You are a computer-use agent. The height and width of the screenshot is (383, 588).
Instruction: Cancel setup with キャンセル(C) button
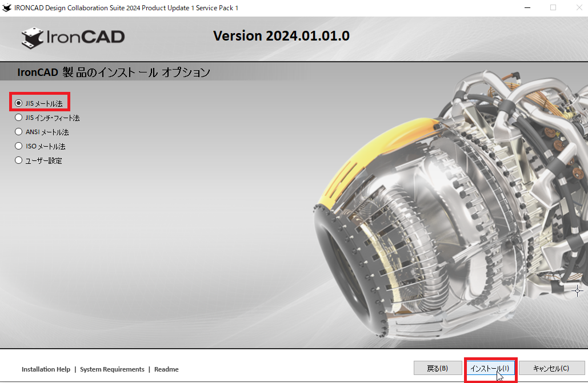click(551, 368)
